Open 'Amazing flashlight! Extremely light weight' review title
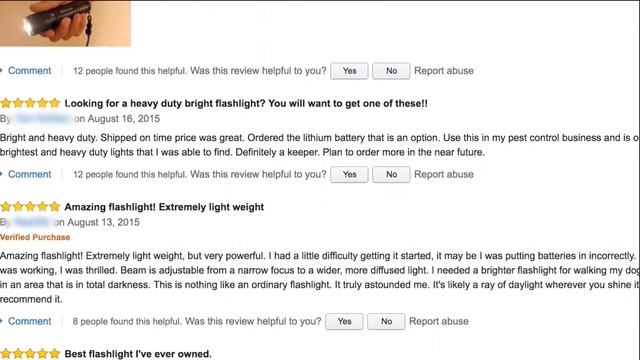 tap(164, 207)
